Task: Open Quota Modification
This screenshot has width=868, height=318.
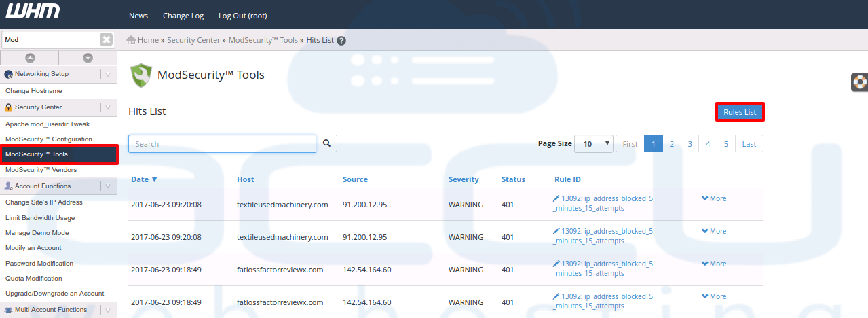Action: coord(34,279)
